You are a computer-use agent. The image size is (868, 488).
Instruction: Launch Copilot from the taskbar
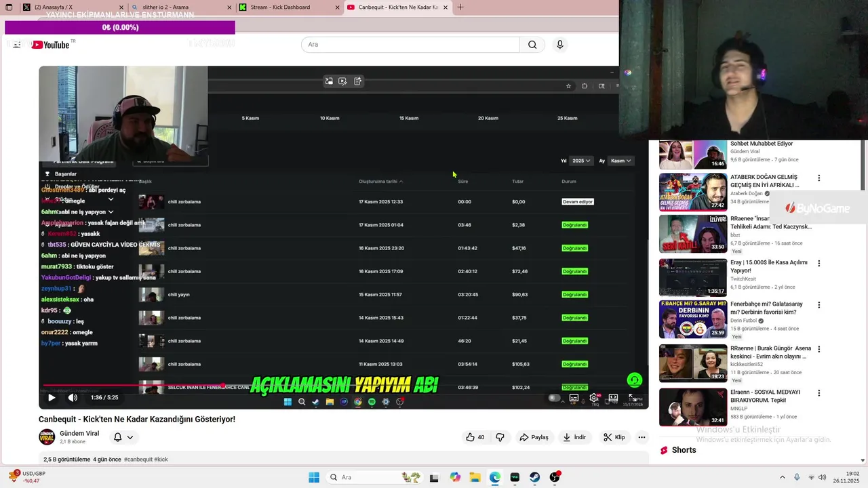coord(455,477)
